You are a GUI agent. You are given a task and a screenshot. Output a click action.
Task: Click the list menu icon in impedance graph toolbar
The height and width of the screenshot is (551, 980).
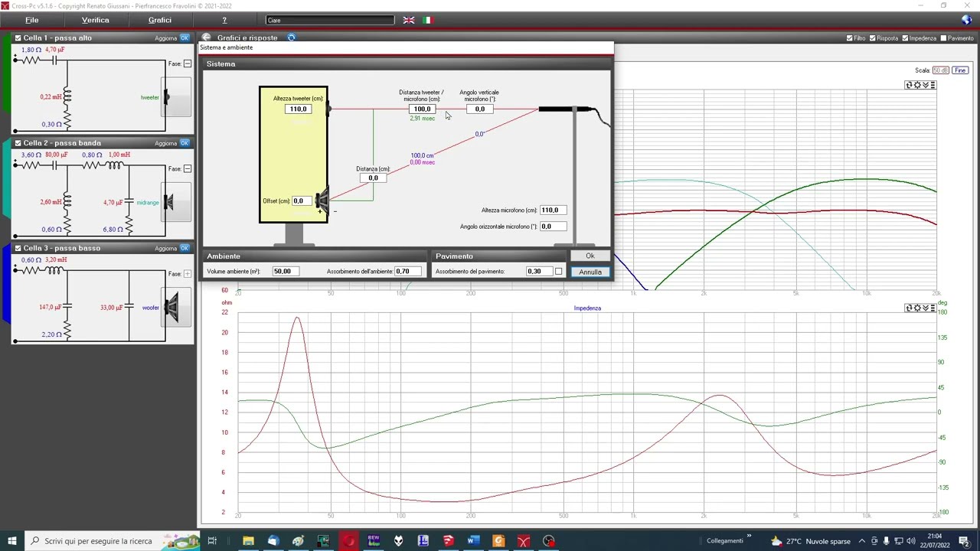pyautogui.click(x=933, y=308)
